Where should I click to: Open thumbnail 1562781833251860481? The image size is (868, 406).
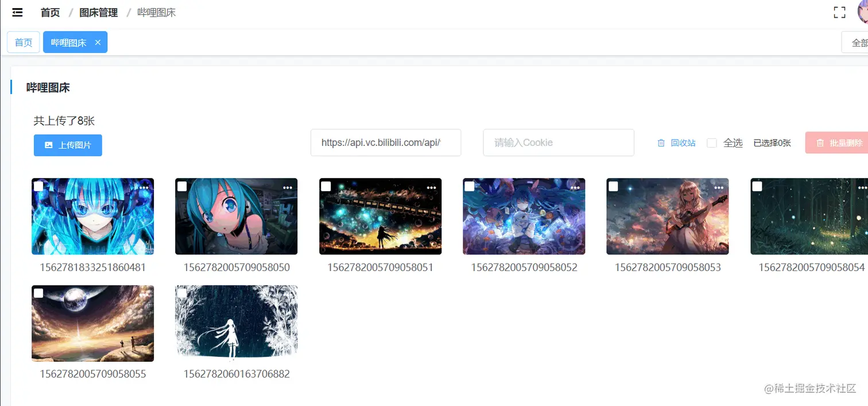pyautogui.click(x=92, y=216)
